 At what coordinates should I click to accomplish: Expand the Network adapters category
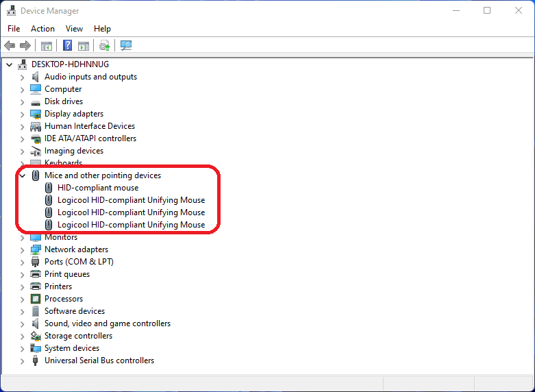22,250
